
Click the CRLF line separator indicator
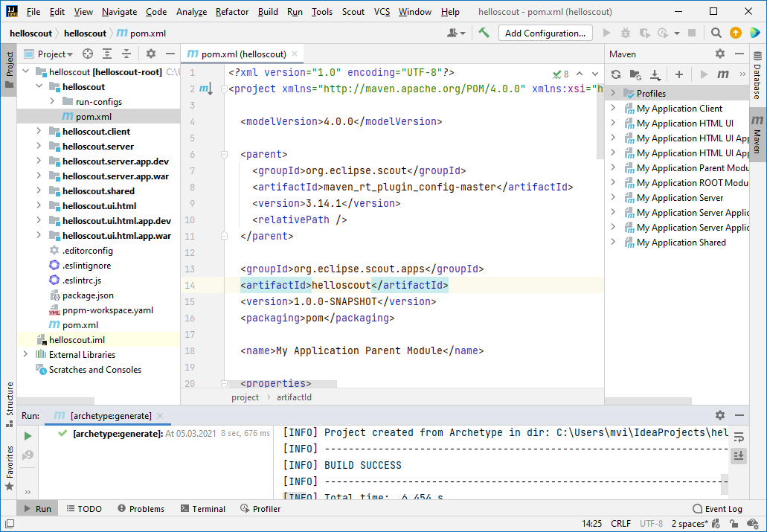pos(620,523)
